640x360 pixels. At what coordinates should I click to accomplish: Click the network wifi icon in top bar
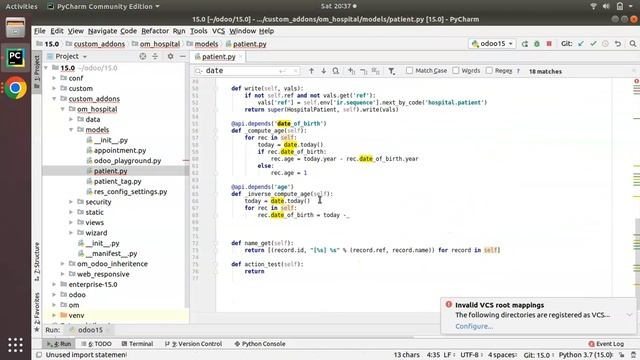594,6
